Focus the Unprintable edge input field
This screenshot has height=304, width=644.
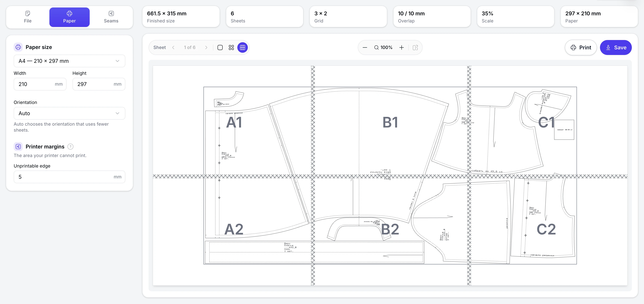pyautogui.click(x=69, y=177)
